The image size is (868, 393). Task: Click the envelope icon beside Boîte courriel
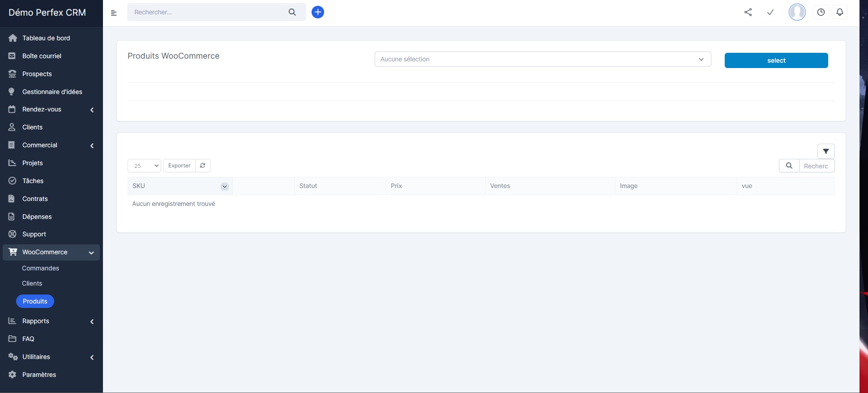click(x=12, y=56)
